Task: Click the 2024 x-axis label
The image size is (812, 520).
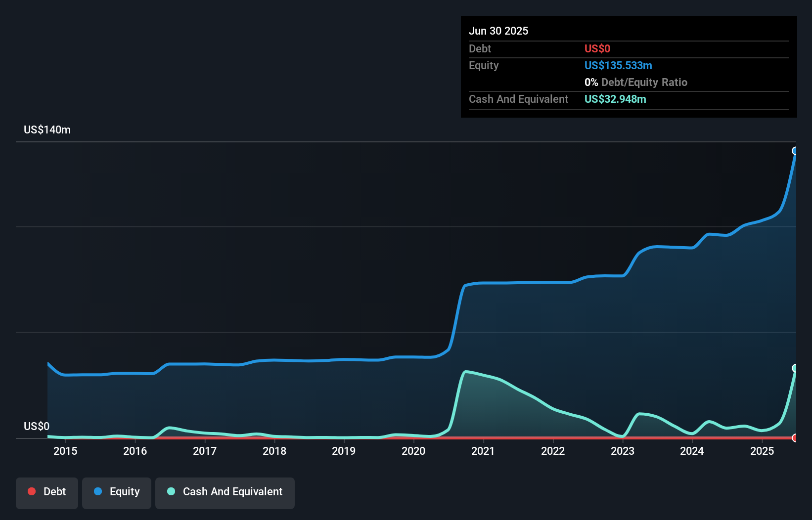Action: (692, 451)
